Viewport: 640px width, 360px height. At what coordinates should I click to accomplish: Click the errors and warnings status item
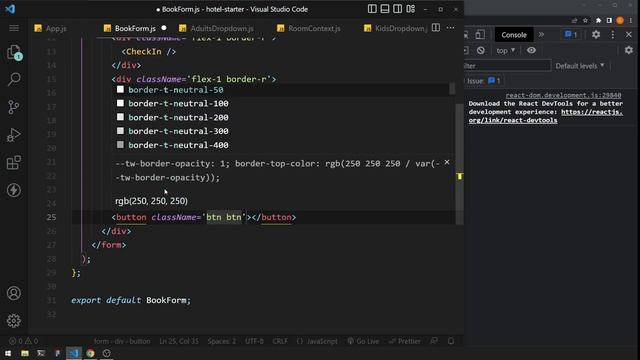pos(23,341)
